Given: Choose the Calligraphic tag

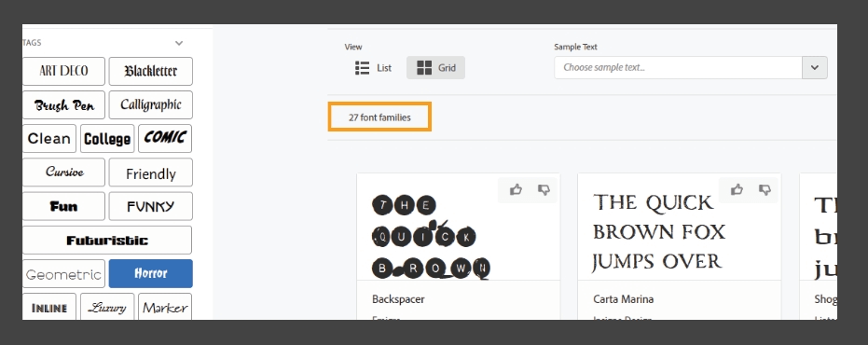Looking at the screenshot, I should [x=151, y=104].
